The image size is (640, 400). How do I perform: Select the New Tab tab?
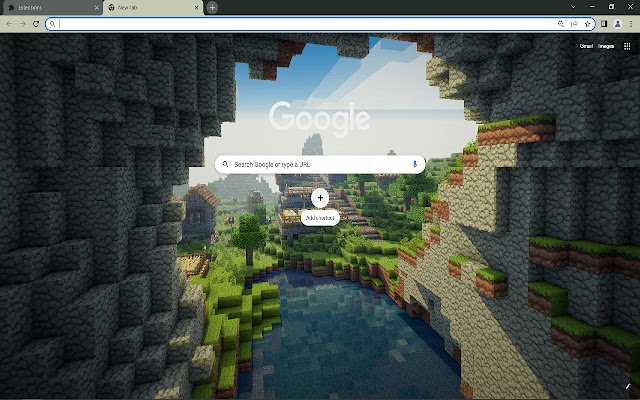pyautogui.click(x=153, y=7)
